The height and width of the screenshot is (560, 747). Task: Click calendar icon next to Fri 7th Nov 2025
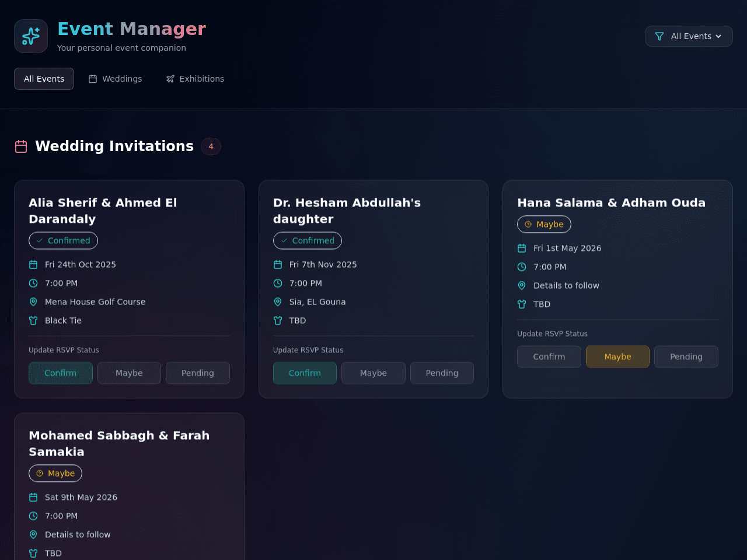coord(278,264)
